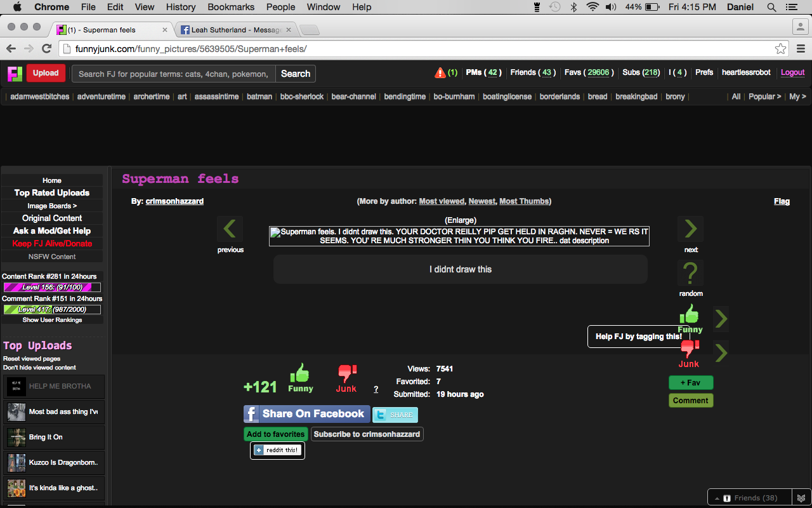
Task: Go to previous post with left arrow
Action: click(x=230, y=229)
